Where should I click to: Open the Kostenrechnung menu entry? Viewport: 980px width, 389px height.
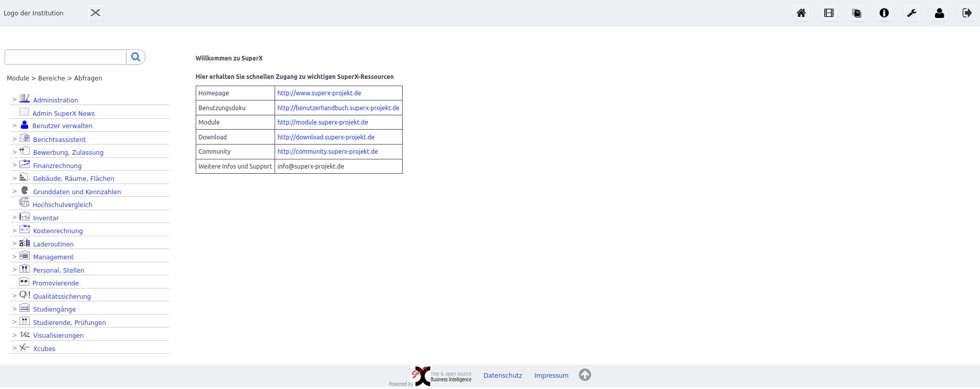pos(58,231)
